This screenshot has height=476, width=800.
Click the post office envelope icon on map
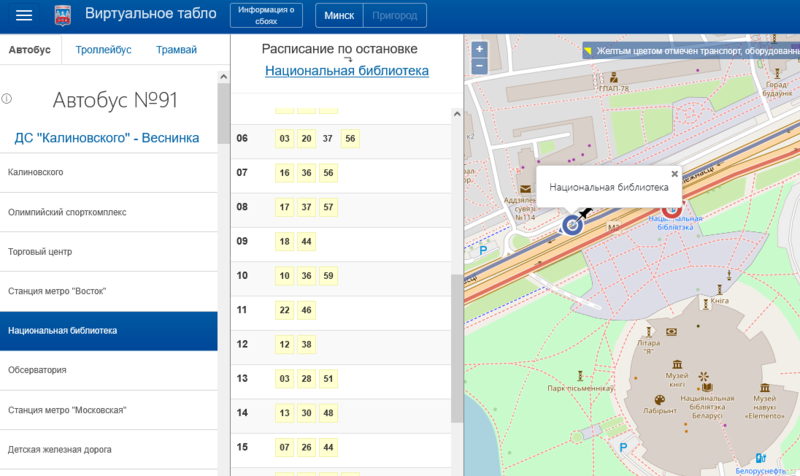tap(524, 188)
